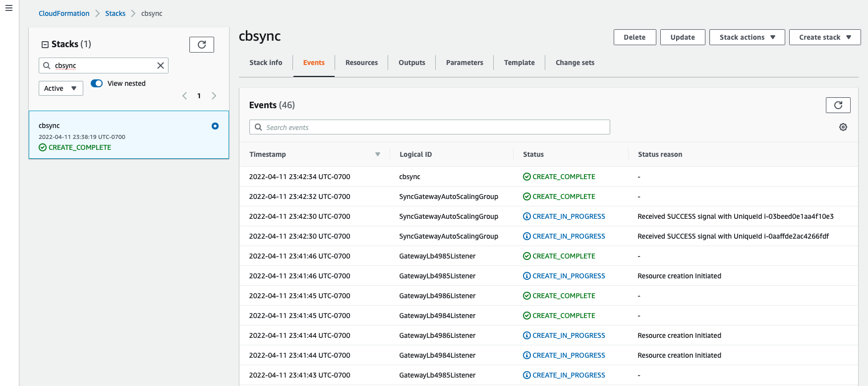Open the Resources tab
Image resolution: width=868 pixels, height=386 pixels.
(361, 63)
